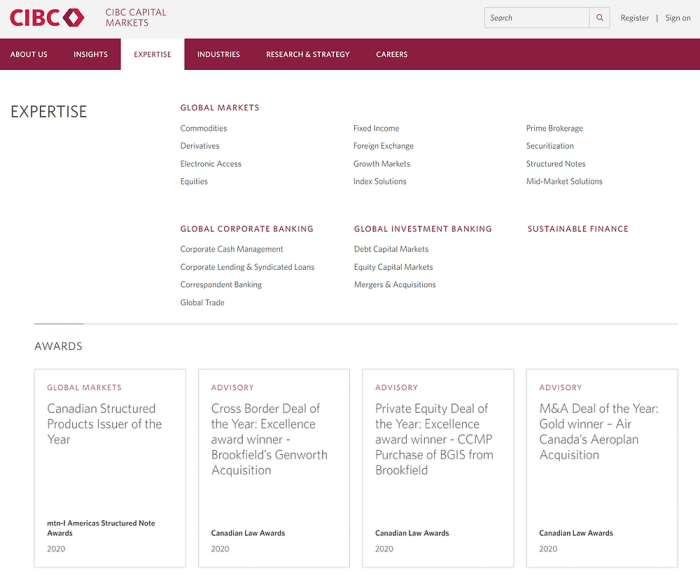Open Corporate Lending & Syndicated Loans
Image resolution: width=700 pixels, height=578 pixels.
tap(247, 267)
